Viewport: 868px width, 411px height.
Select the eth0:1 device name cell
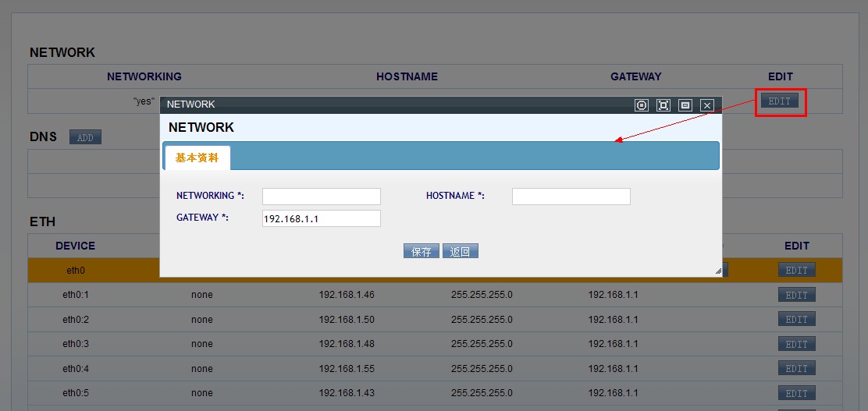[76, 295]
